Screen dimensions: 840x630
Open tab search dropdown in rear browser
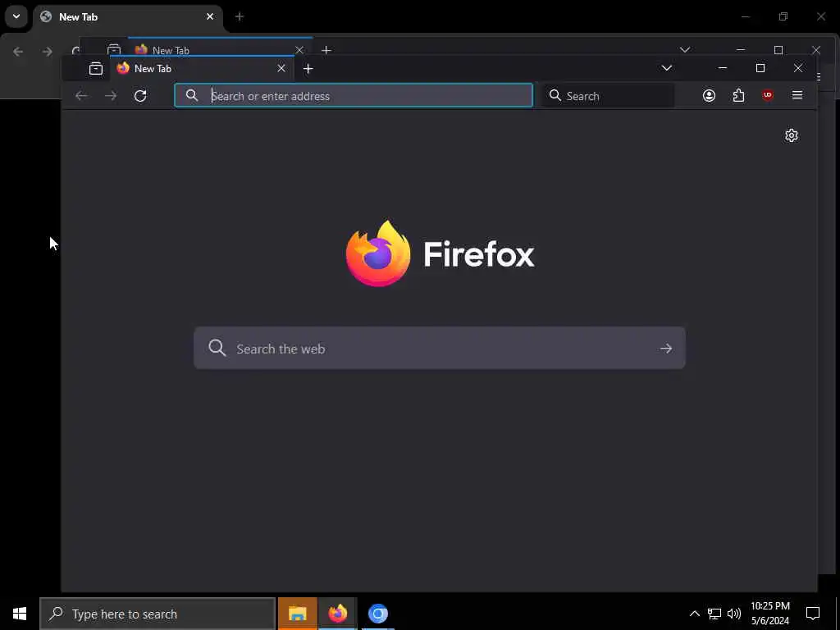16,16
